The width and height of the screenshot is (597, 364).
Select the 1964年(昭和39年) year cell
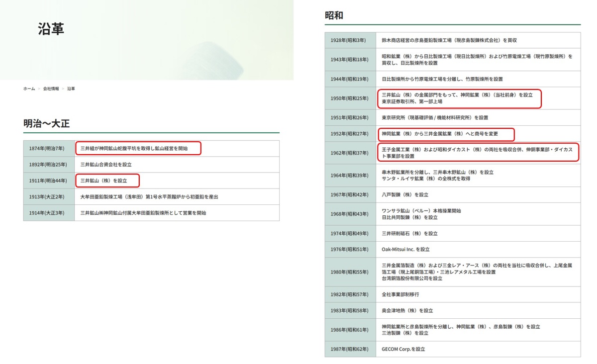click(350, 176)
